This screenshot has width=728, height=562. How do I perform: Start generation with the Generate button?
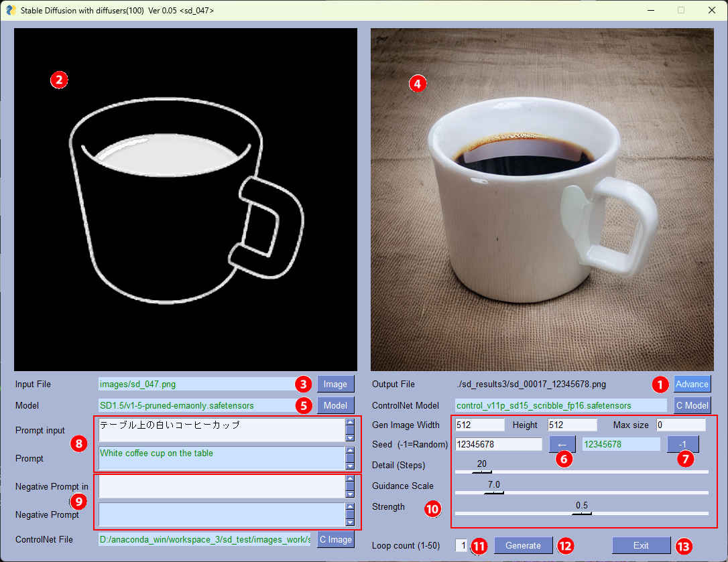tap(523, 545)
